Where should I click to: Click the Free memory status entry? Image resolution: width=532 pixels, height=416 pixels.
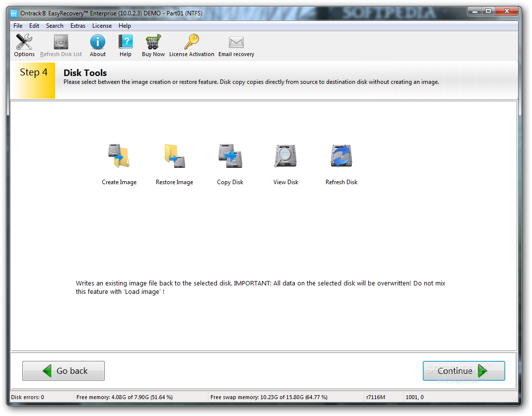coord(125,397)
